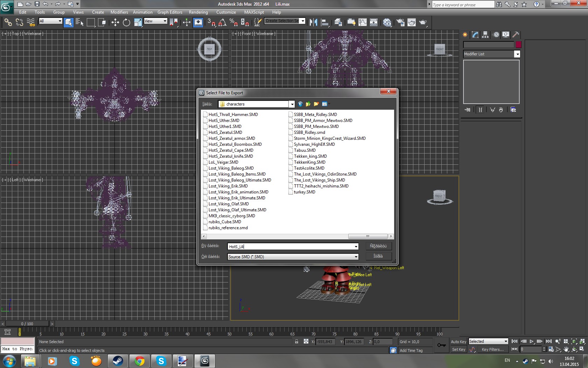Image resolution: width=588 pixels, height=368 pixels.
Task: Open the Animation menu
Action: 143,12
